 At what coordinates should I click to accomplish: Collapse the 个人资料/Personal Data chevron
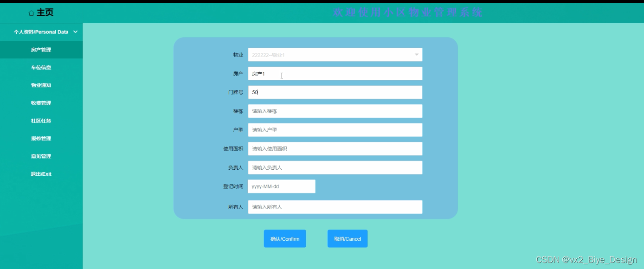[x=75, y=32]
